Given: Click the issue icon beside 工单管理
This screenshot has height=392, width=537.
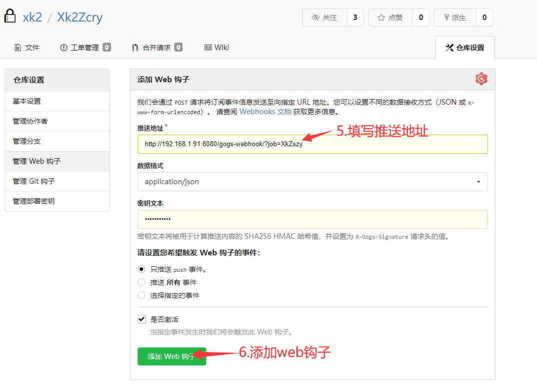Looking at the screenshot, I should (63, 47).
